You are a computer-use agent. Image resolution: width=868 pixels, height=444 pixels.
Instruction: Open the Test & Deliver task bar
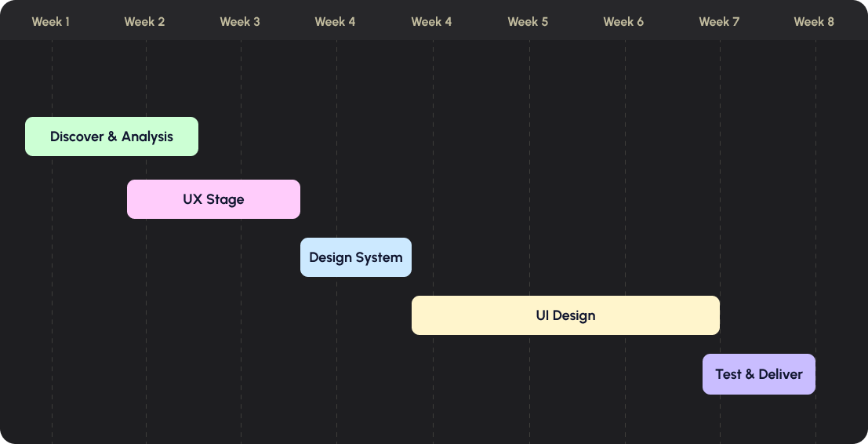[758, 374]
